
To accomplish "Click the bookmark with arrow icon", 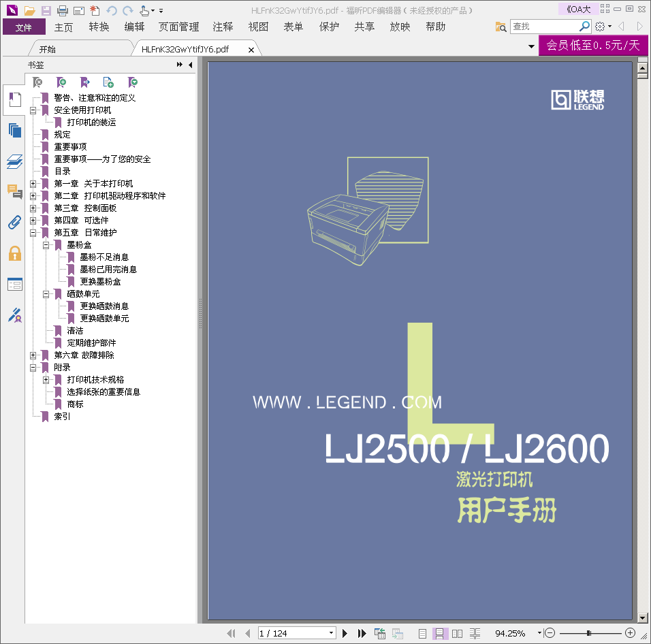I will click(84, 82).
